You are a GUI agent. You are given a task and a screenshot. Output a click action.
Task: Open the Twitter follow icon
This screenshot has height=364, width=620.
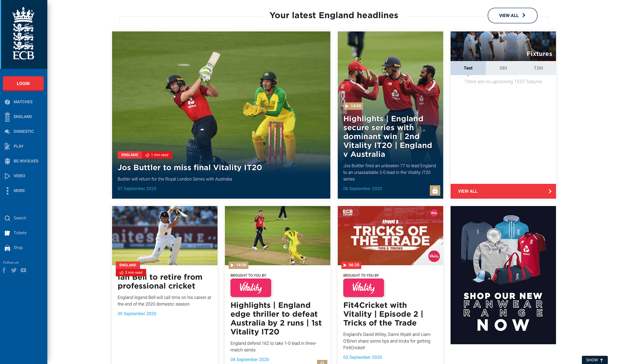point(14,270)
